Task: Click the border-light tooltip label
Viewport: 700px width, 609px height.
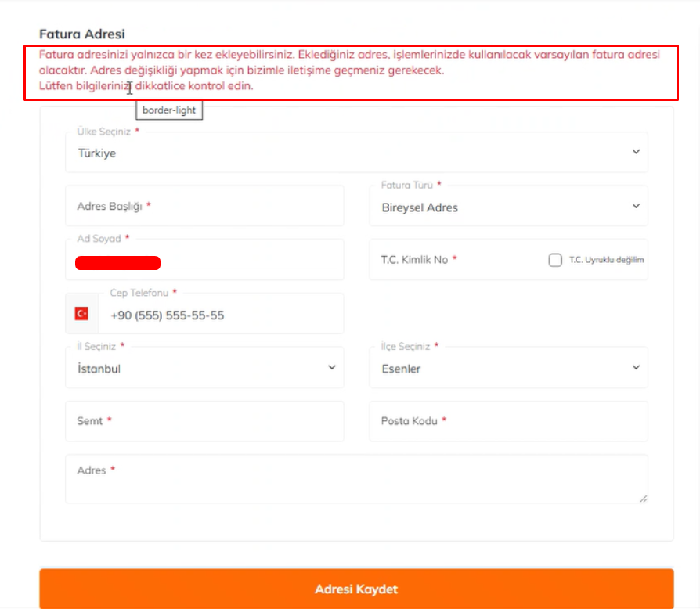Action: click(169, 110)
